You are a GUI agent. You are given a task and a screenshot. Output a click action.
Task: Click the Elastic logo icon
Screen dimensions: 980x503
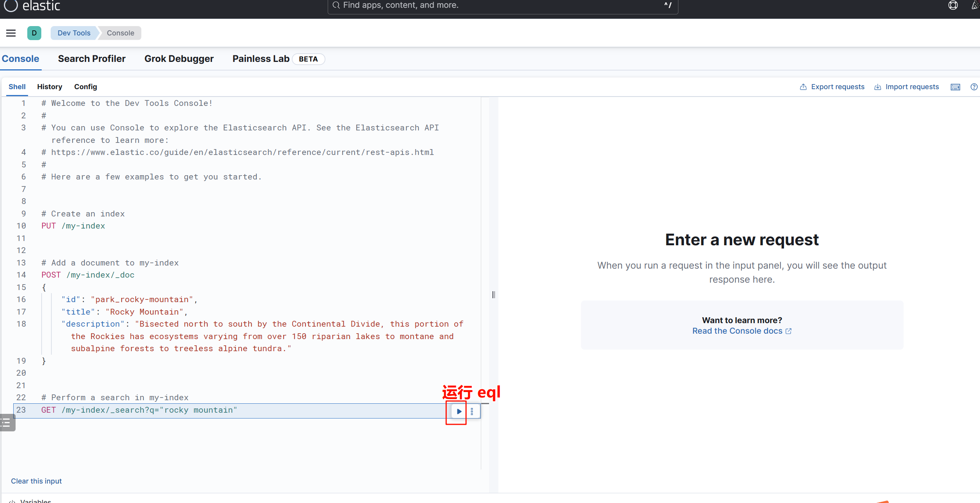click(x=11, y=5)
